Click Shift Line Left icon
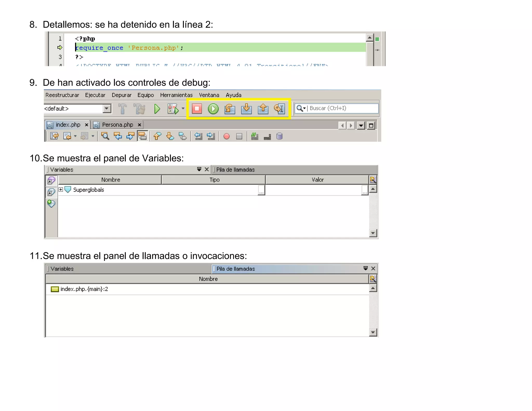 [x=198, y=136]
